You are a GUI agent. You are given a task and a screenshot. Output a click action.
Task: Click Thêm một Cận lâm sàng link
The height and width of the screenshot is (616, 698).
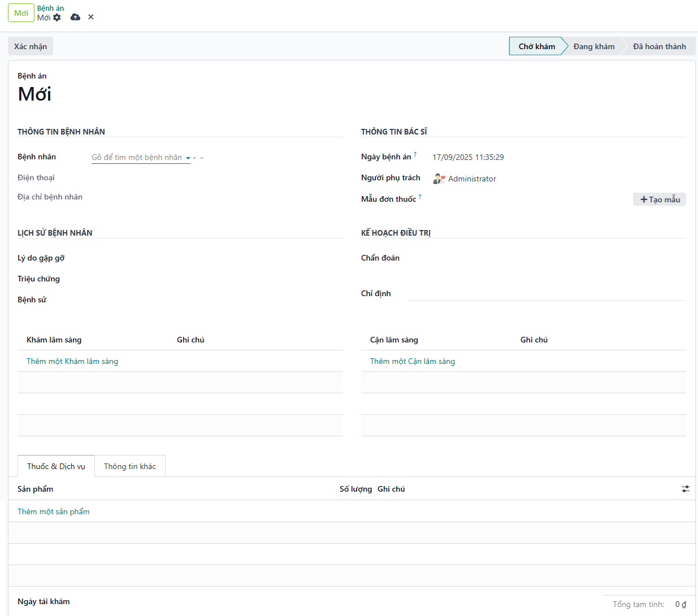(x=413, y=361)
